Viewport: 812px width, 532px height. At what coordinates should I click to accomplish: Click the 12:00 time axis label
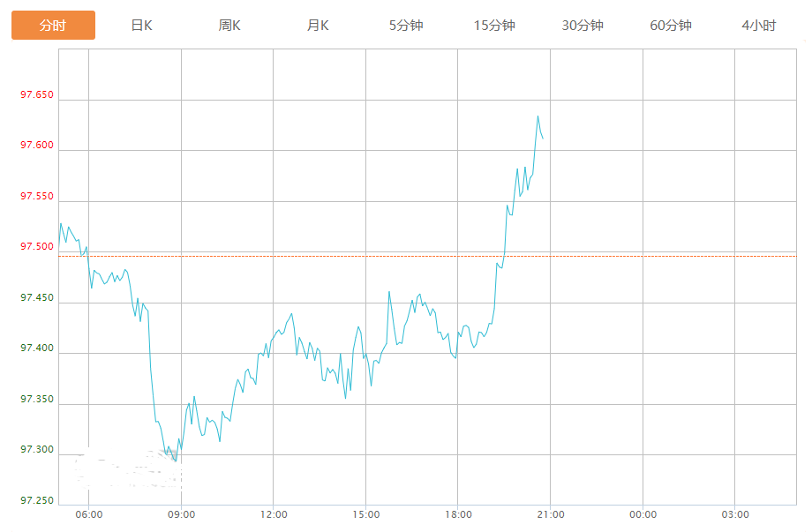click(274, 514)
